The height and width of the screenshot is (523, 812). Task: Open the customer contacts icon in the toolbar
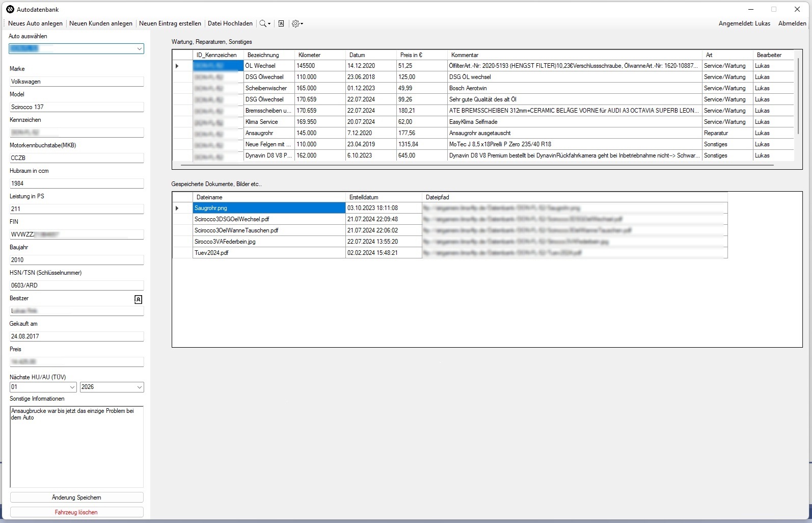281,23
